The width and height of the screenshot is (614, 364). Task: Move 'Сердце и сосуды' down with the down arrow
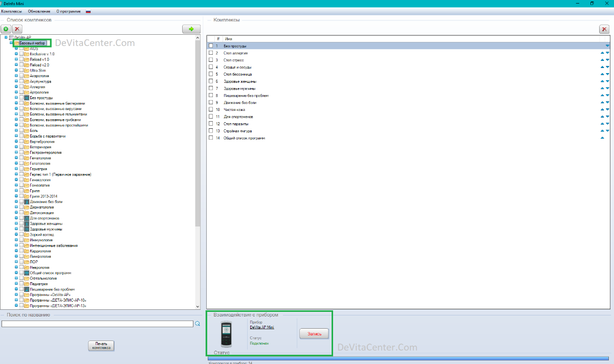608,67
